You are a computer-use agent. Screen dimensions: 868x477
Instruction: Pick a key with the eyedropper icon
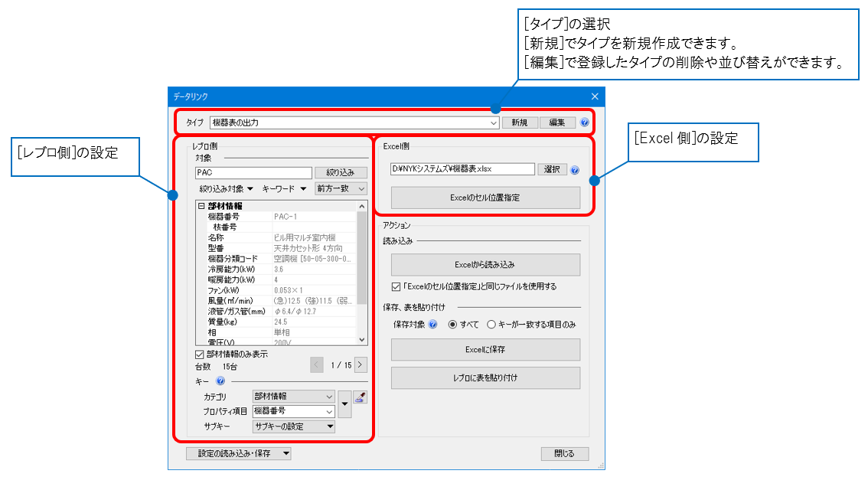coord(359,397)
